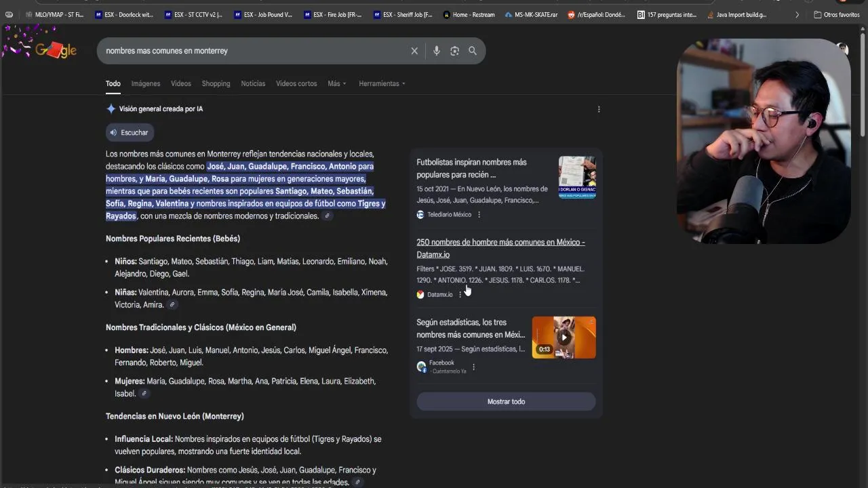
Task: Open the Google logo homepage
Action: click(x=56, y=50)
